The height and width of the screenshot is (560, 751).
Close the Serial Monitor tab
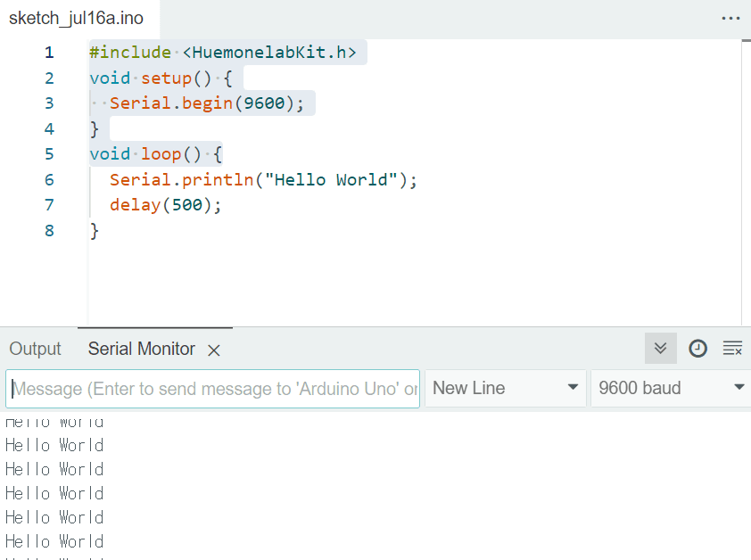pyautogui.click(x=214, y=350)
